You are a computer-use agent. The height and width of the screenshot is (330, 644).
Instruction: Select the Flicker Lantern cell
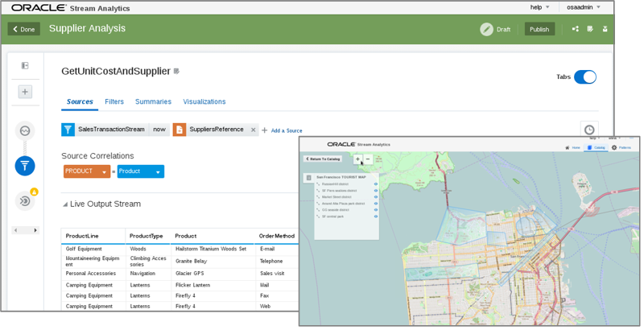[193, 285]
